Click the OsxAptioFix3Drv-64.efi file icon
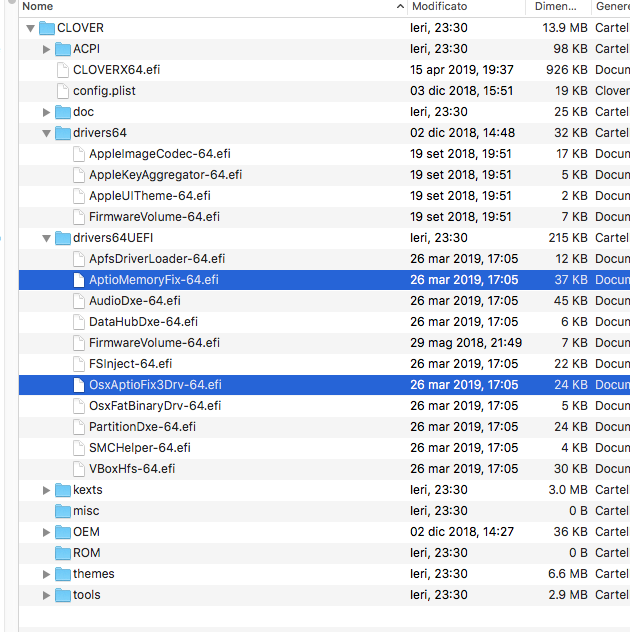 click(79, 385)
